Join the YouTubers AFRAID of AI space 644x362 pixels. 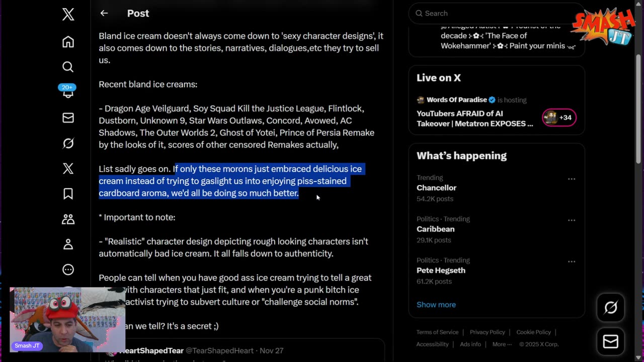[x=474, y=119]
